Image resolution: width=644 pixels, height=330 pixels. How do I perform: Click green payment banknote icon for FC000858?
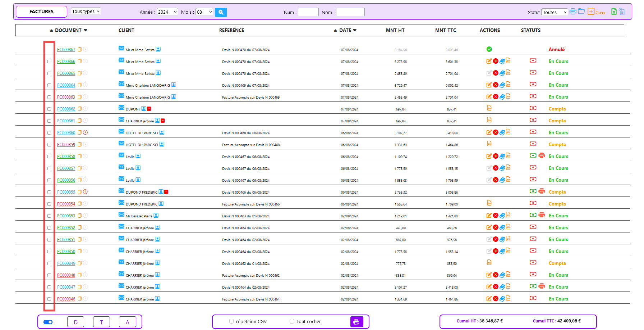point(533,155)
